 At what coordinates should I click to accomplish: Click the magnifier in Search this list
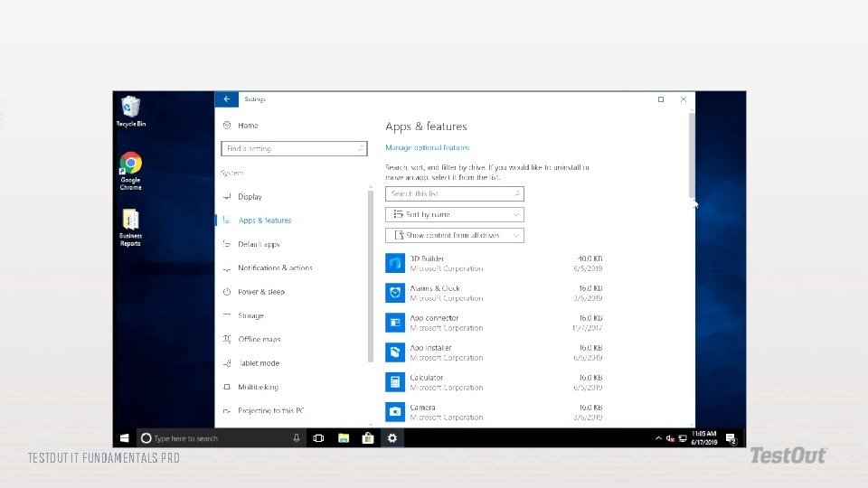(517, 193)
